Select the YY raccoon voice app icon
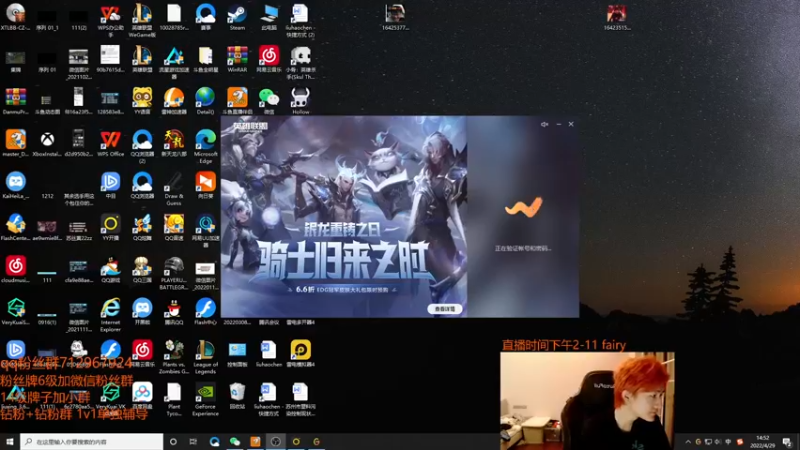This screenshot has height=450, width=800. point(142,101)
